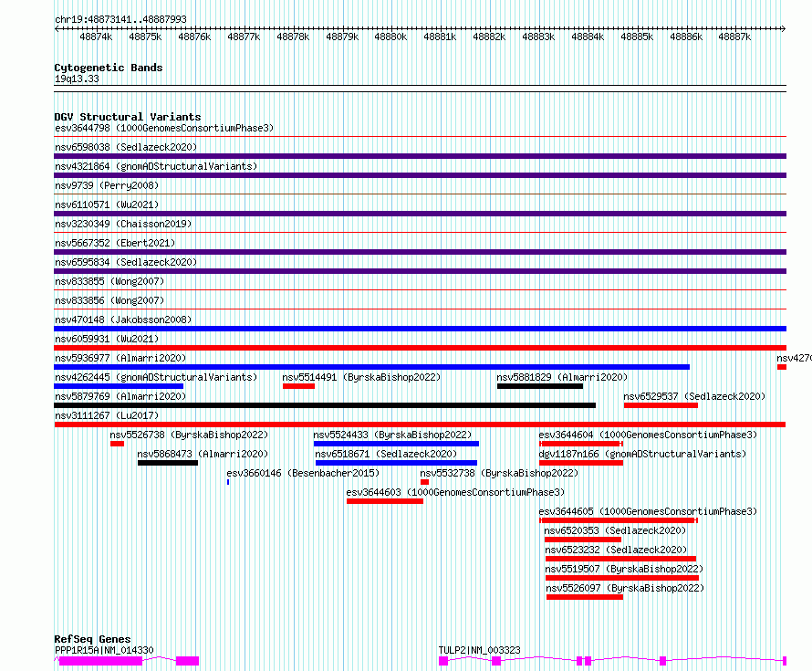Open the PPP1R15A NM_014330 gene label

coord(104,650)
